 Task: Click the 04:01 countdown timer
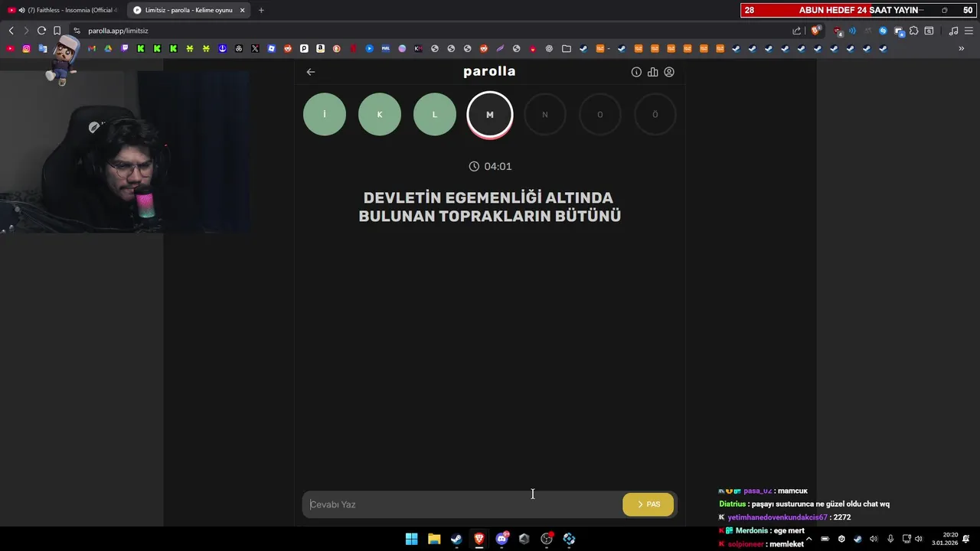coord(490,166)
